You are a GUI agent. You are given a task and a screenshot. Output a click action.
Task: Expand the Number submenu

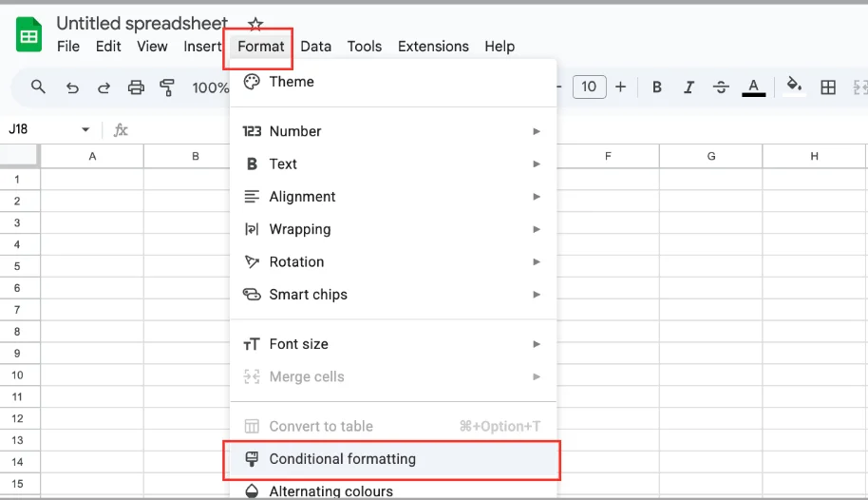pyautogui.click(x=393, y=131)
